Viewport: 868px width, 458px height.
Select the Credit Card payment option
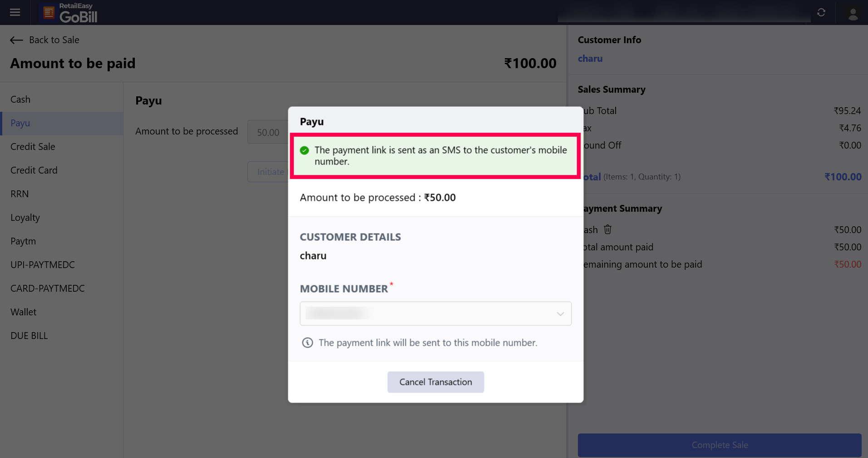pyautogui.click(x=34, y=170)
